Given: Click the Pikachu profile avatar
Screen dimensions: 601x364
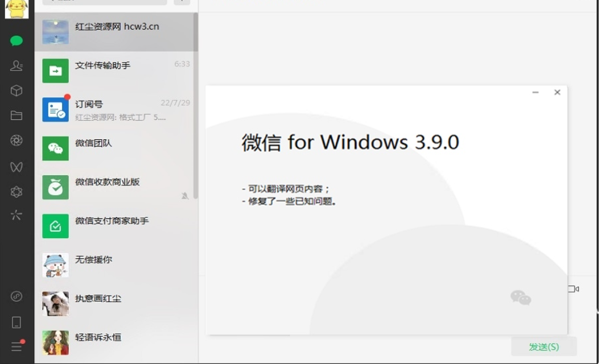Looking at the screenshot, I should click(x=17, y=9).
